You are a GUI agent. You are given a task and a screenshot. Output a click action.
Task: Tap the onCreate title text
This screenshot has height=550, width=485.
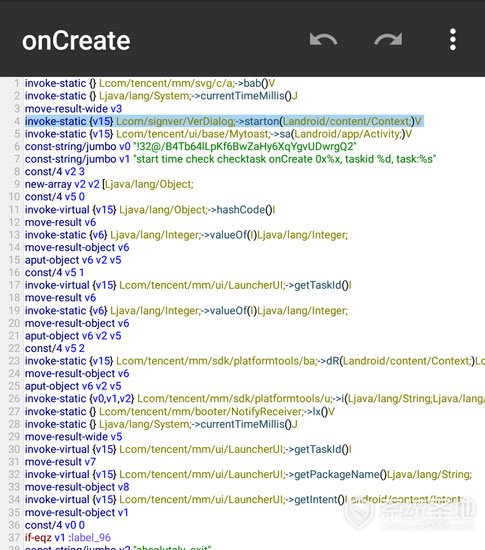(x=76, y=41)
